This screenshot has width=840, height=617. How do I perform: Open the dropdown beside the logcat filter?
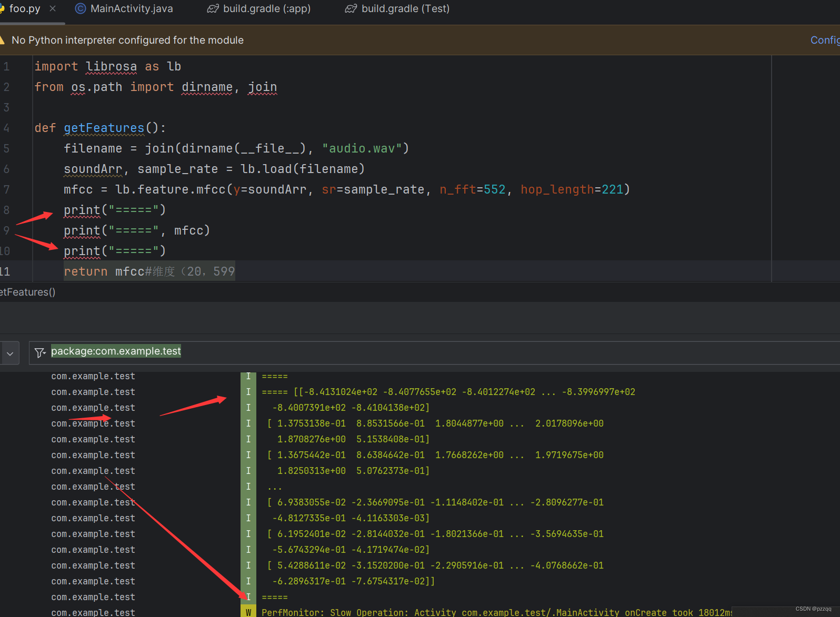pos(10,353)
